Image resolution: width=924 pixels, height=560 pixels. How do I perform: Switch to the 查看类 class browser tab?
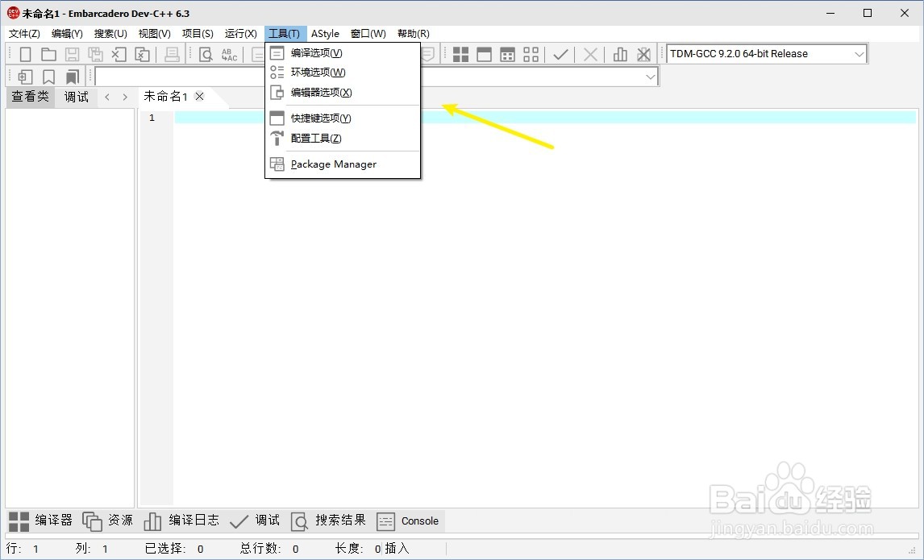[30, 97]
